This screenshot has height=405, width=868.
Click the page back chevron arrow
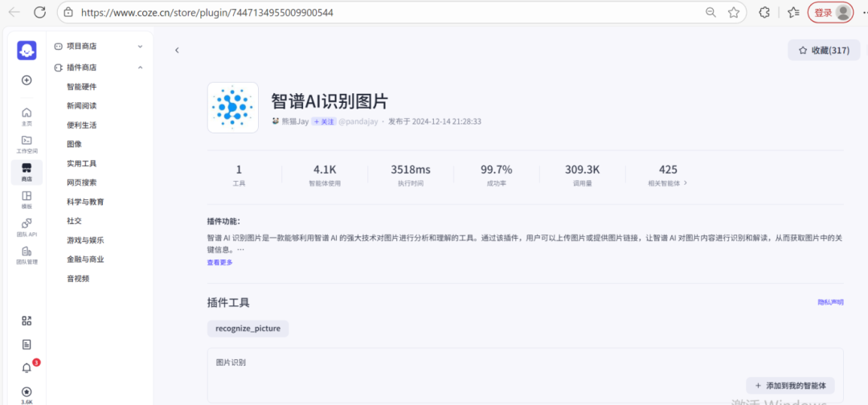(x=177, y=51)
